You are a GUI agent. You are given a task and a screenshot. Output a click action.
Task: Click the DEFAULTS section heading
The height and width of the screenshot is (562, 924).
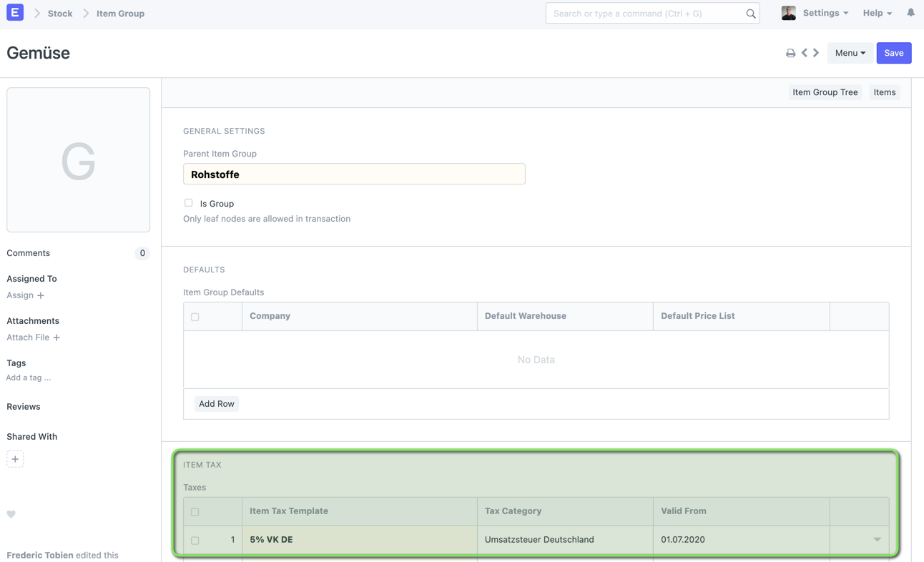(204, 270)
